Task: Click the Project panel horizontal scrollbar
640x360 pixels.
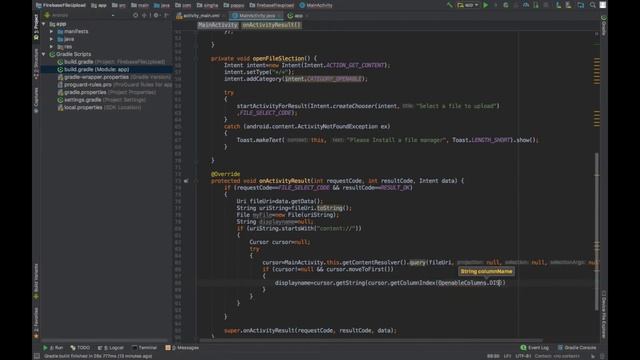Action: point(105,340)
